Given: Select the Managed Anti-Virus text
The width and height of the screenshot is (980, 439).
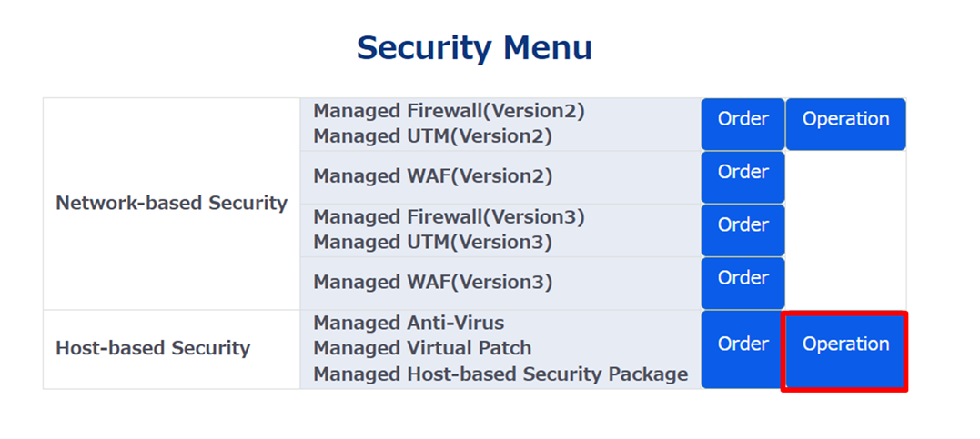Looking at the screenshot, I should [409, 323].
